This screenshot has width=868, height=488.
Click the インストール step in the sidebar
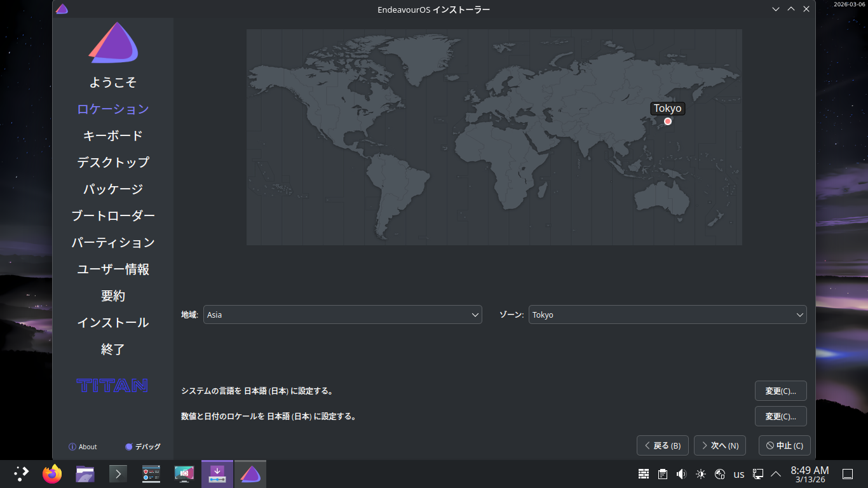coord(113,323)
